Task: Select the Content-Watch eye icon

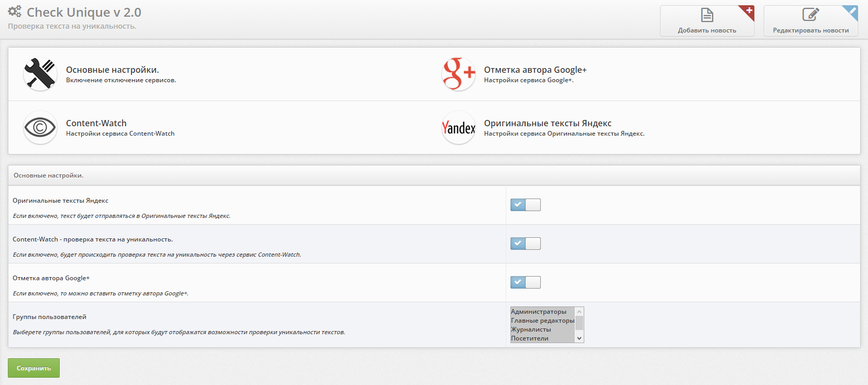Action: tap(40, 127)
